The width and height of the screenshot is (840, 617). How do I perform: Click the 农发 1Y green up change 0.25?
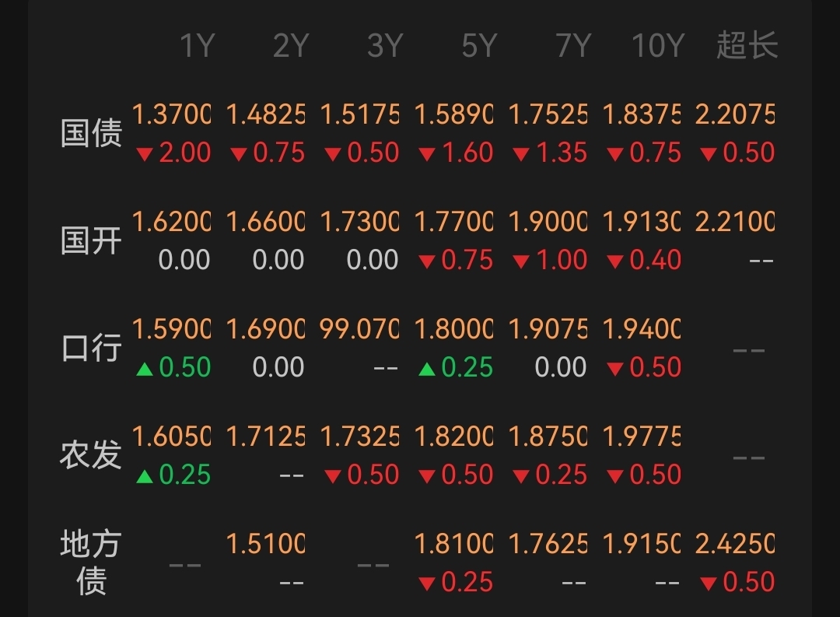(173, 475)
